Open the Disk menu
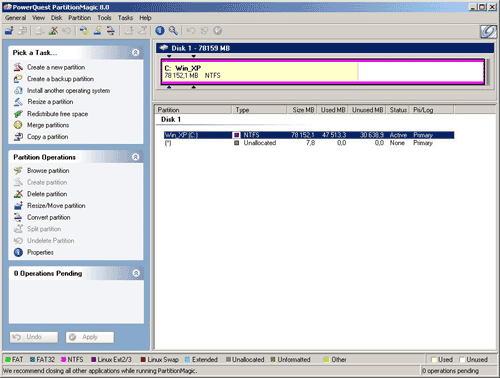The height and width of the screenshot is (378, 500). 56,18
